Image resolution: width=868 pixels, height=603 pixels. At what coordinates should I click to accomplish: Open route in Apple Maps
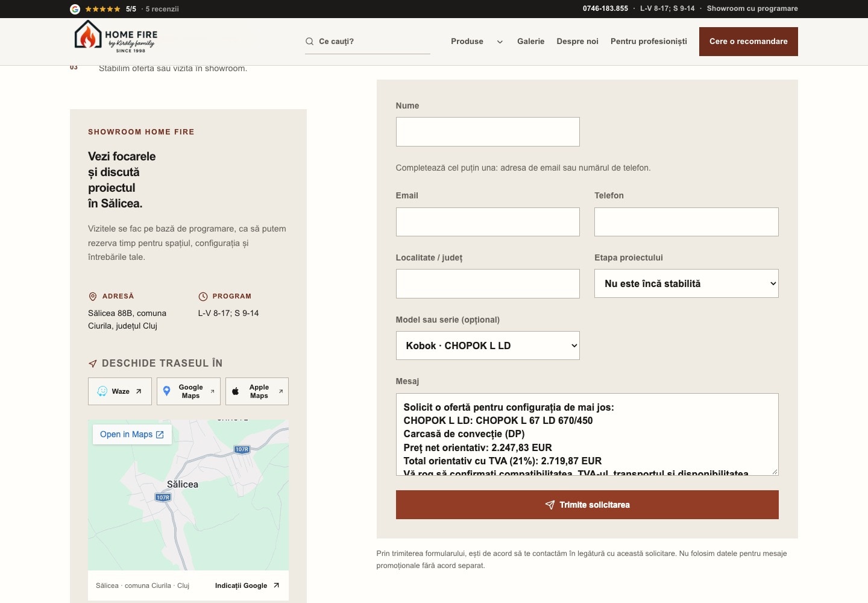coord(257,391)
